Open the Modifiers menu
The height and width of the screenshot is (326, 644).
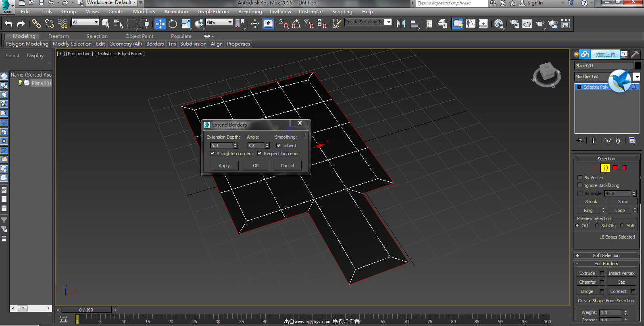144,12
